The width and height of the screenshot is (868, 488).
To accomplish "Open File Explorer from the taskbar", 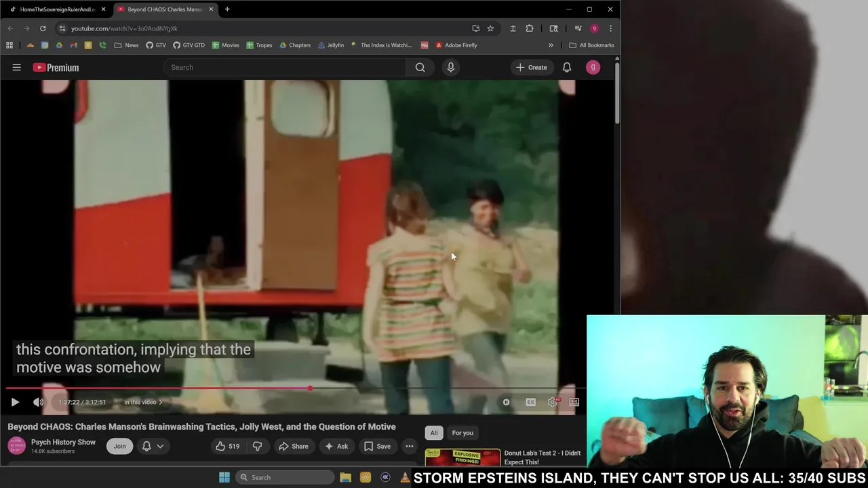I will click(345, 477).
